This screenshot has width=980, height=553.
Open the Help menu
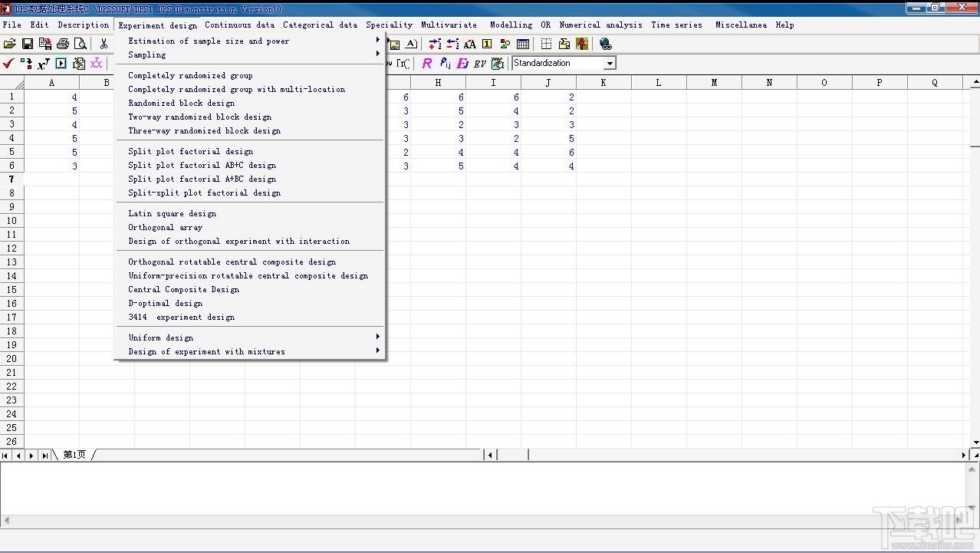coord(784,25)
